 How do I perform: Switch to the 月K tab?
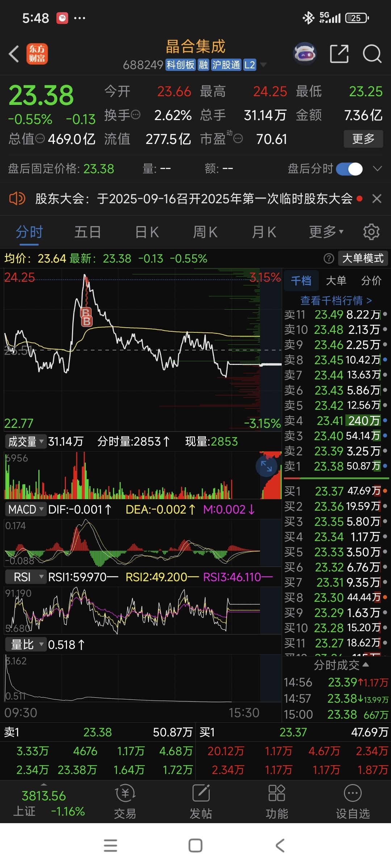click(264, 232)
